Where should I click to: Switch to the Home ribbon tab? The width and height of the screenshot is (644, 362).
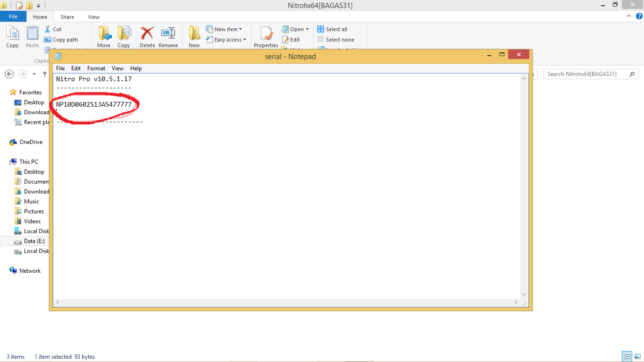point(40,17)
